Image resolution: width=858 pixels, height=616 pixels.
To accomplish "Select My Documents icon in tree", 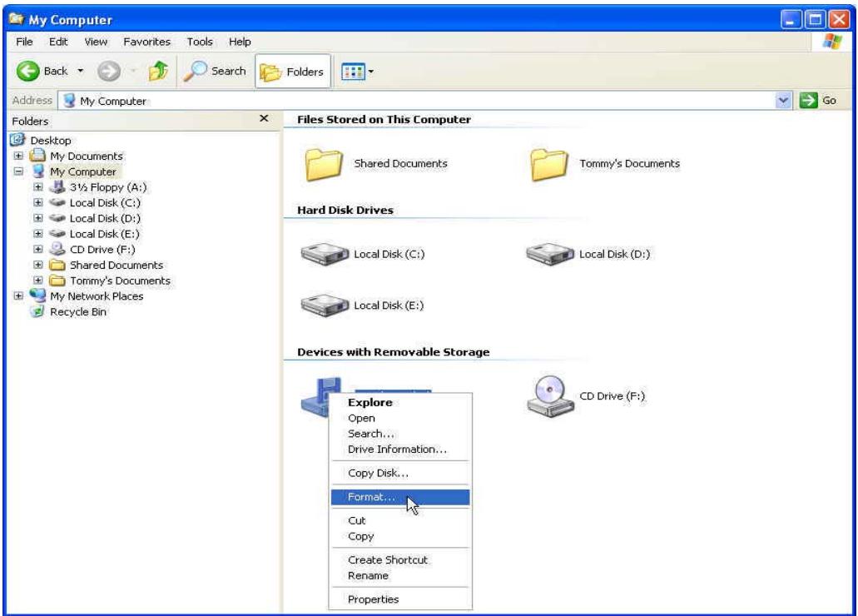I will coord(37,156).
